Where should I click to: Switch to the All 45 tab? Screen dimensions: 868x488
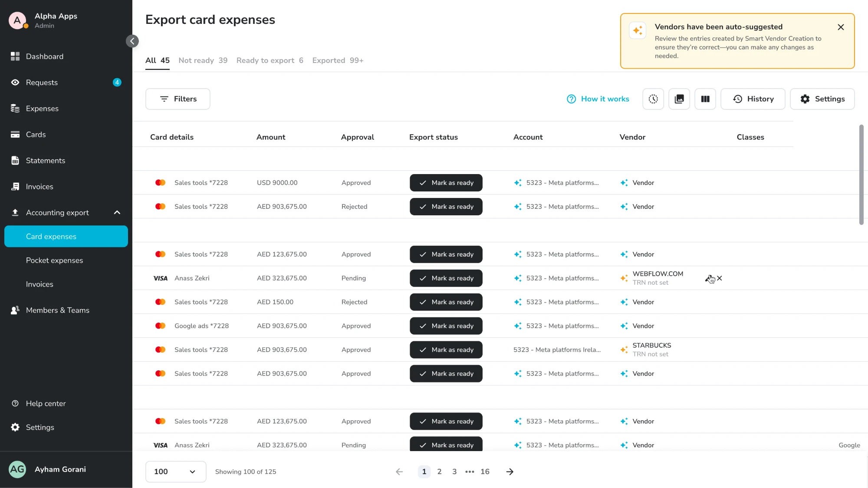click(x=158, y=60)
